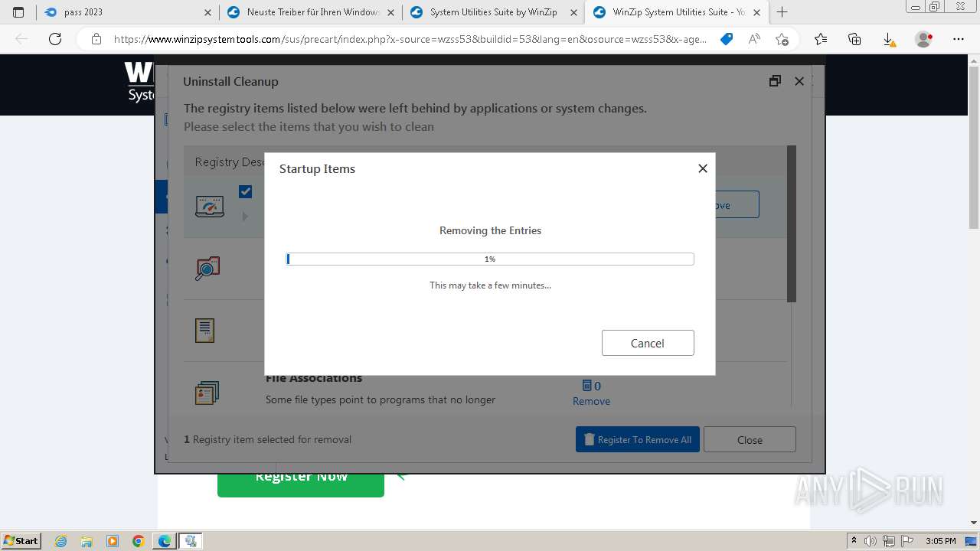
Task: Click the Uninstall Cleanup vertical scrollbar
Action: click(792, 223)
